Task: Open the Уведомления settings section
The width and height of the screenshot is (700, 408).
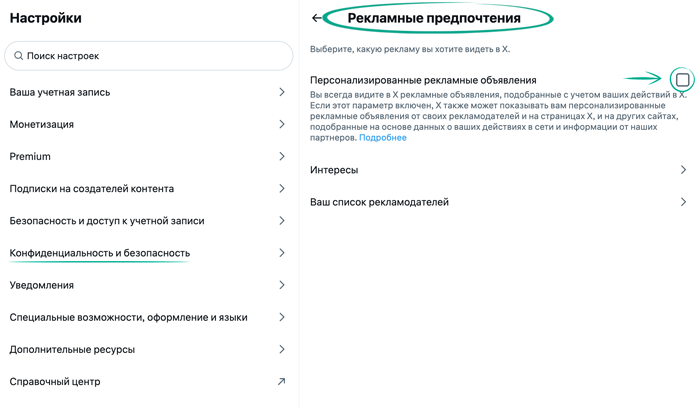Action: click(x=42, y=285)
